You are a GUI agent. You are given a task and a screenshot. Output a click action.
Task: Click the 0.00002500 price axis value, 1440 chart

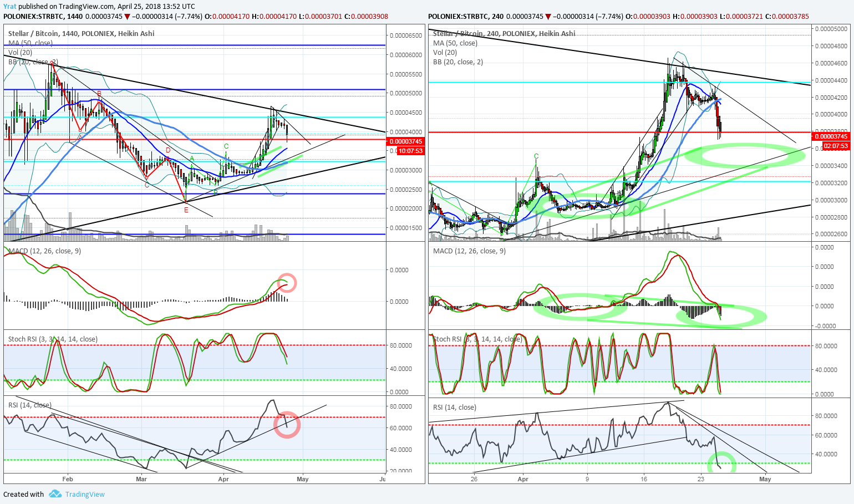tap(405, 190)
